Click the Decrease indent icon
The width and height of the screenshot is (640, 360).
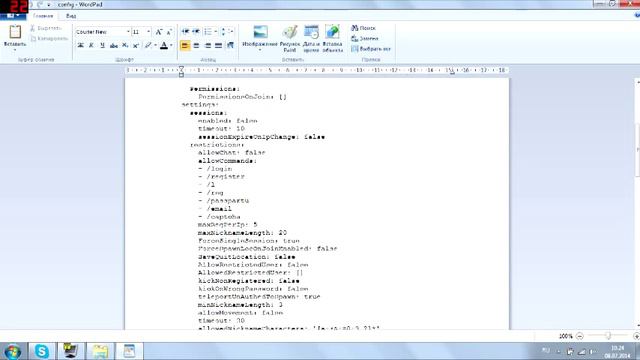(x=185, y=31)
